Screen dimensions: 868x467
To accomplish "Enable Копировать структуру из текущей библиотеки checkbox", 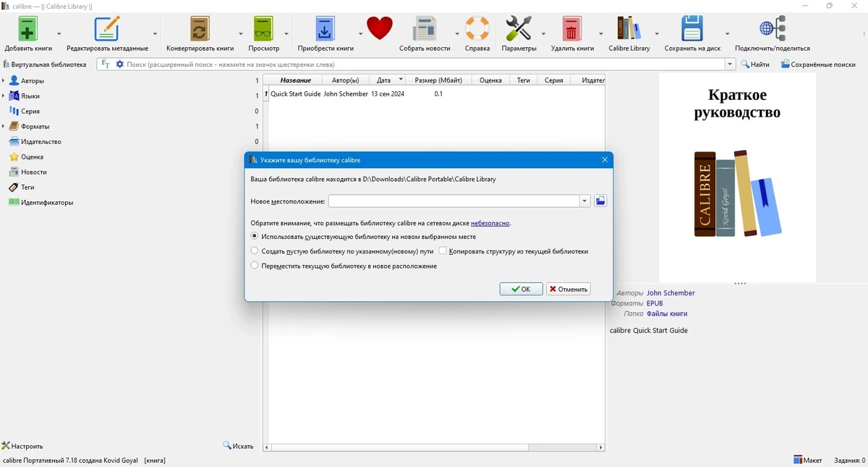I will (443, 251).
